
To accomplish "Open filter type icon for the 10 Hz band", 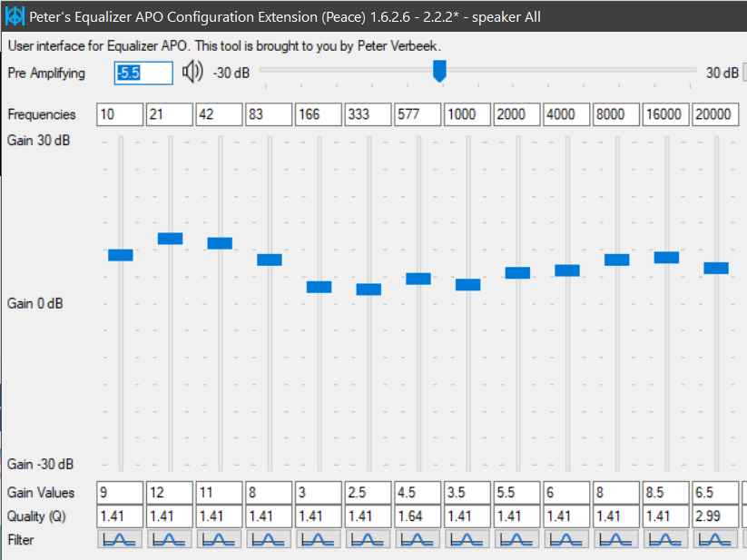I will tap(120, 539).
